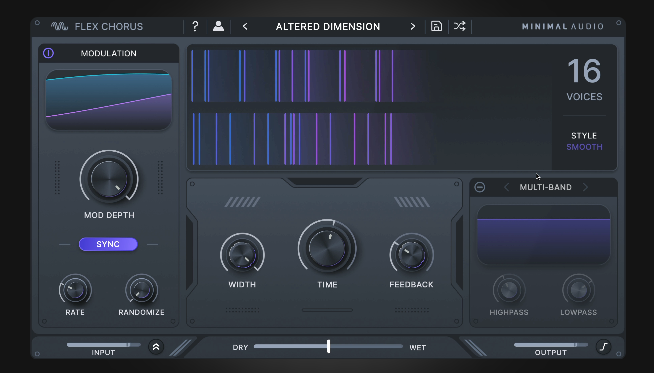654x373 pixels.
Task: Click the WET label
Action: click(x=418, y=348)
